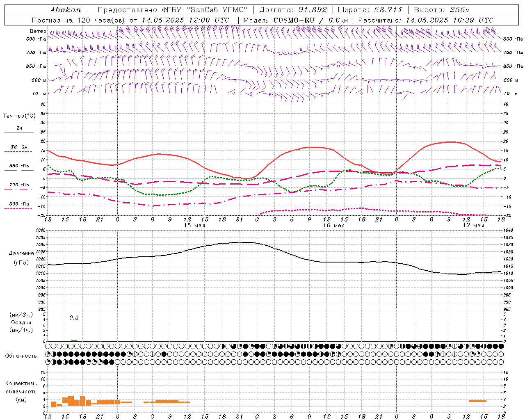Click the "(мм/1ч.)" precipitation unit label
The width and height of the screenshot is (525, 420).
[x=21, y=330]
